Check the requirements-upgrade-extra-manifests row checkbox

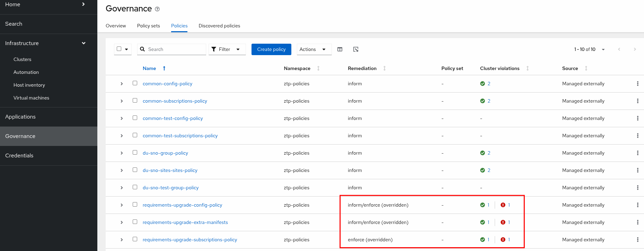pos(135,222)
